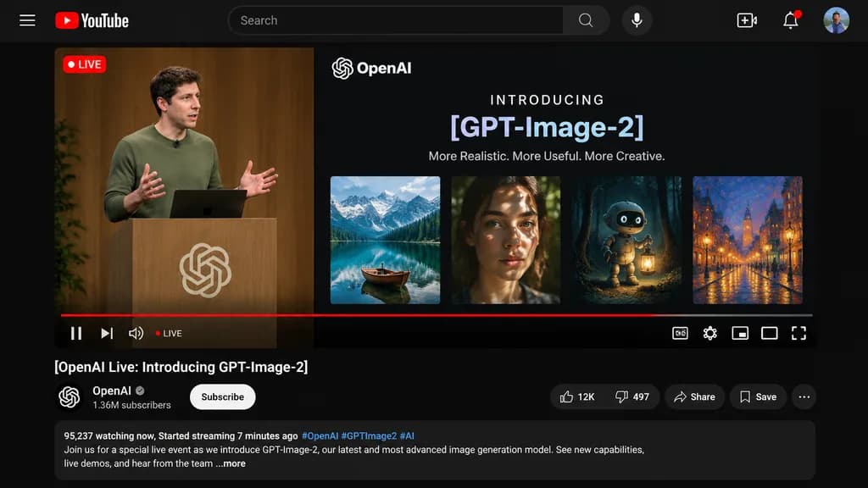Subscribe to the OpenAI channel
The width and height of the screenshot is (868, 488).
223,396
